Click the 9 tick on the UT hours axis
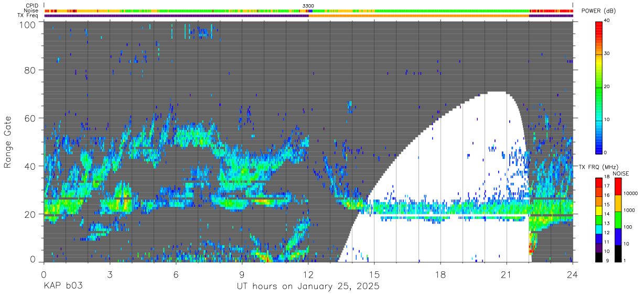The width and height of the screenshot is (644, 297). click(242, 274)
